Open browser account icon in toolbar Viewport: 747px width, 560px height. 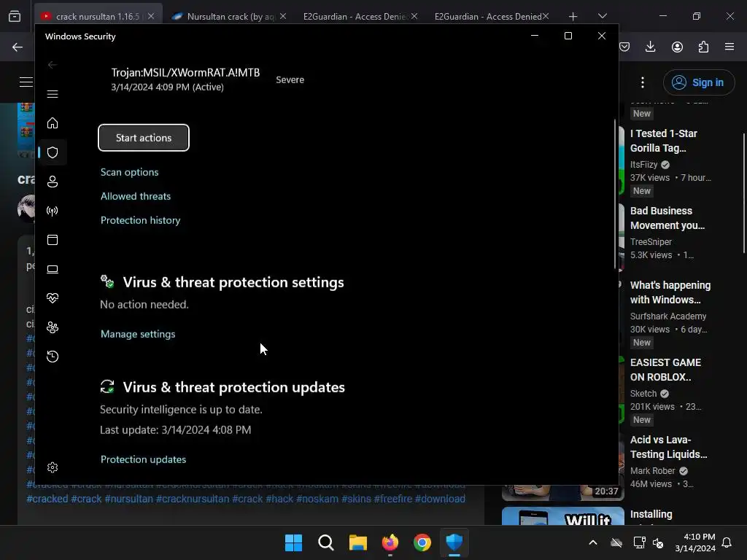coord(677,47)
